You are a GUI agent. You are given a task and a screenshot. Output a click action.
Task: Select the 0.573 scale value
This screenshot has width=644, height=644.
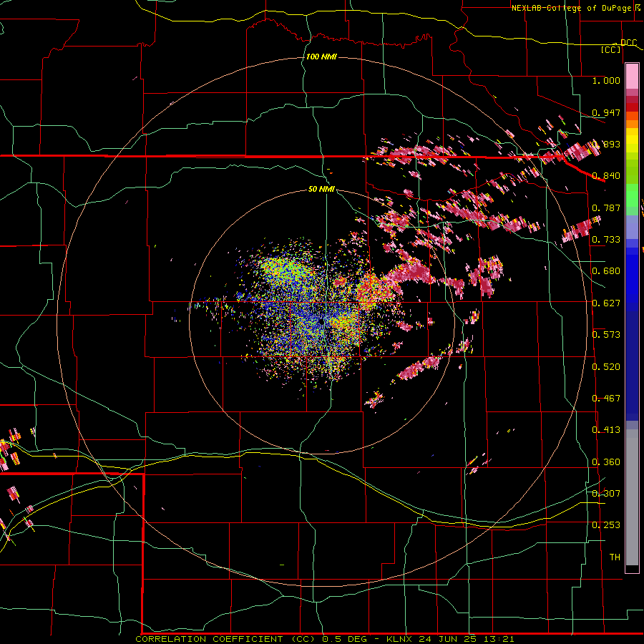click(x=606, y=335)
